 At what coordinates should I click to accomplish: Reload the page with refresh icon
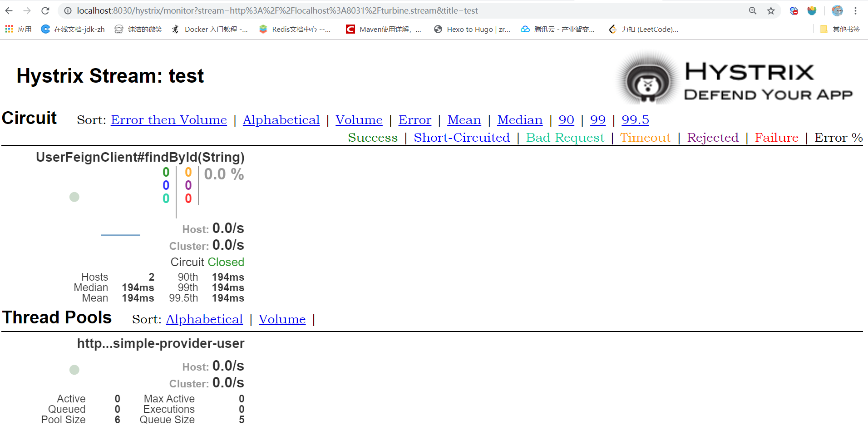click(x=45, y=10)
